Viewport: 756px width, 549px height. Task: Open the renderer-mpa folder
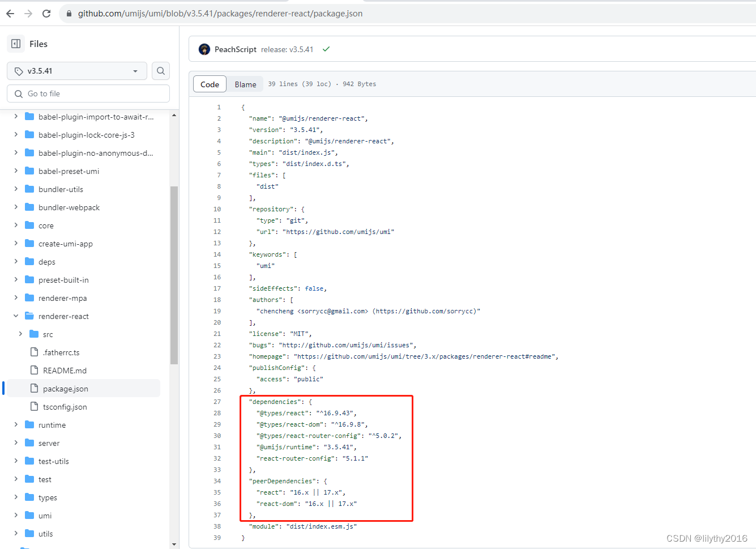62,298
